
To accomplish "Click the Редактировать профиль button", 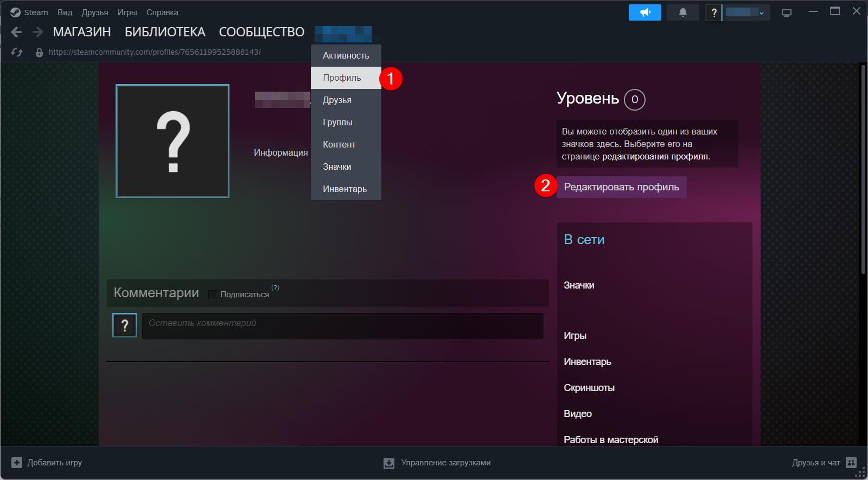I will (x=622, y=187).
